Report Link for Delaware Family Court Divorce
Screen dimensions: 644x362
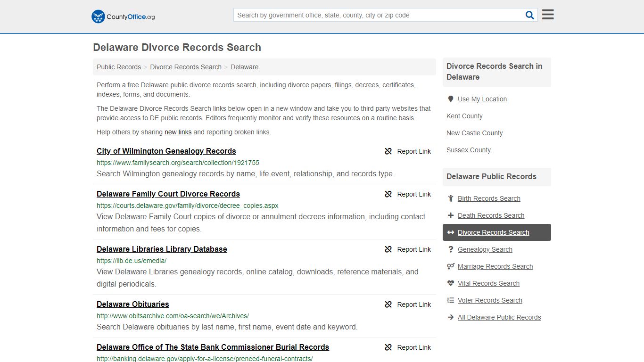pyautogui.click(x=408, y=194)
